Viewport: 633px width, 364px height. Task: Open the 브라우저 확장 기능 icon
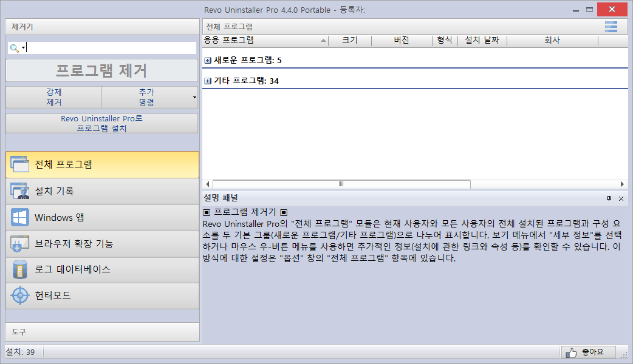tap(20, 243)
